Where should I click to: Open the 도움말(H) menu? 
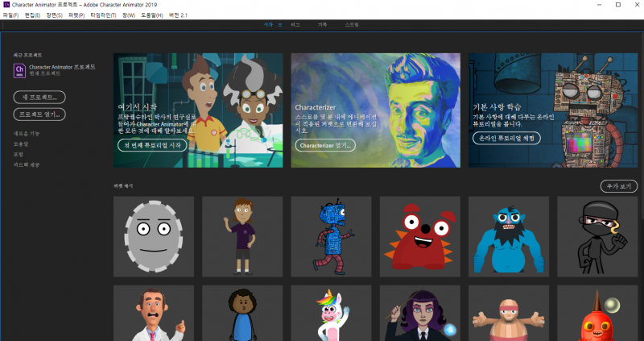152,15
